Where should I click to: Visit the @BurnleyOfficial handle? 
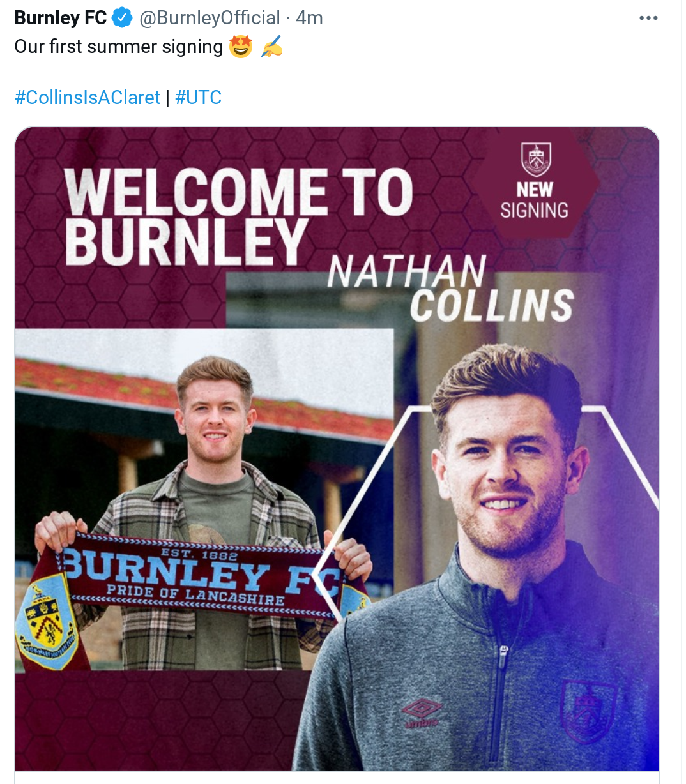pos(210,18)
